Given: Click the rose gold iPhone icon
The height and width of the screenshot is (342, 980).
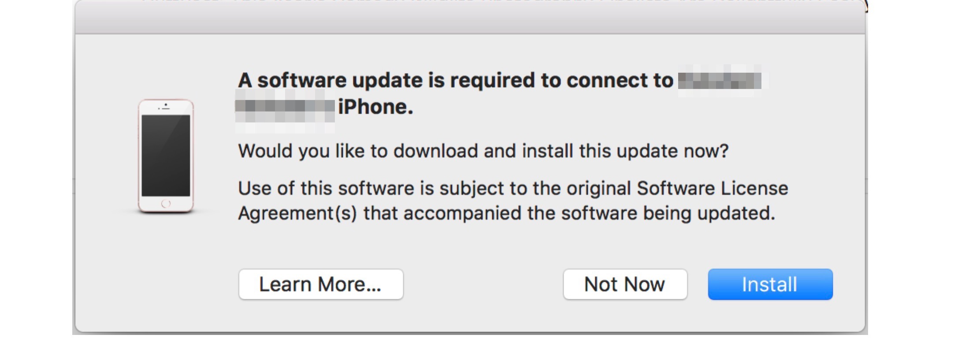Looking at the screenshot, I should (x=166, y=156).
